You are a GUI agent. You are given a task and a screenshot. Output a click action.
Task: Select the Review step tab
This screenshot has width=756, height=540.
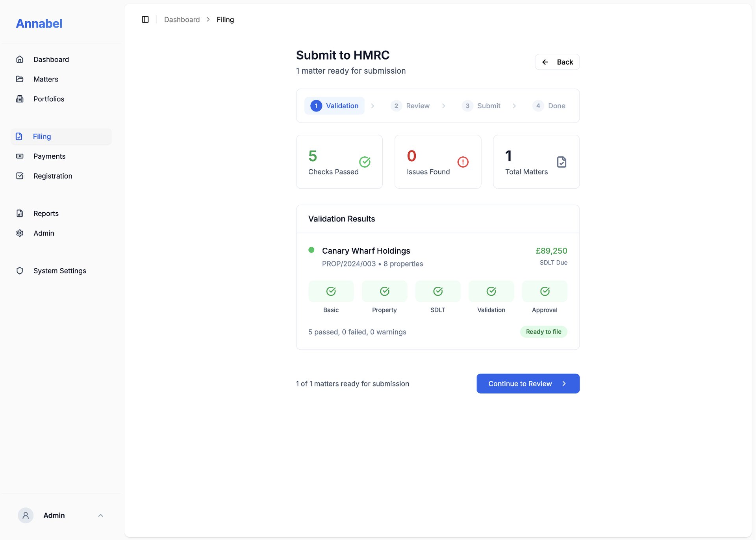pos(410,106)
